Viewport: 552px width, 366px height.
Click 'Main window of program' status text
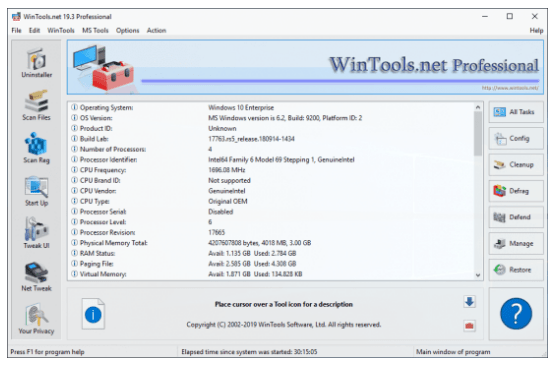[x=453, y=352]
